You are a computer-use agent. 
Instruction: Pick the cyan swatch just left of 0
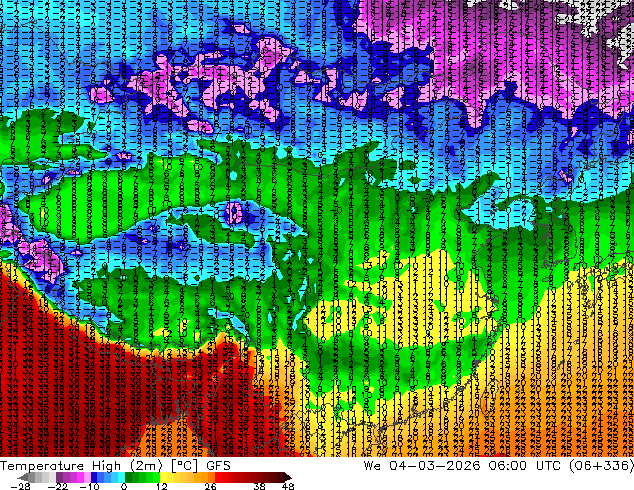coord(121,477)
